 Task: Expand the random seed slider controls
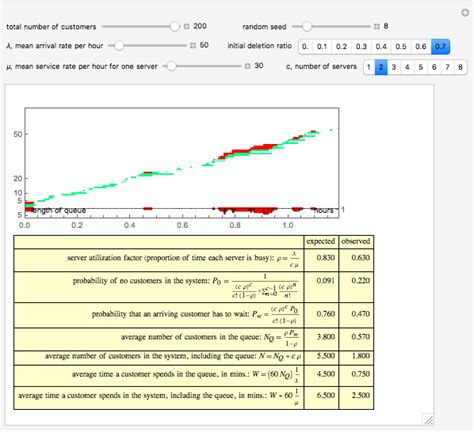pos(377,26)
